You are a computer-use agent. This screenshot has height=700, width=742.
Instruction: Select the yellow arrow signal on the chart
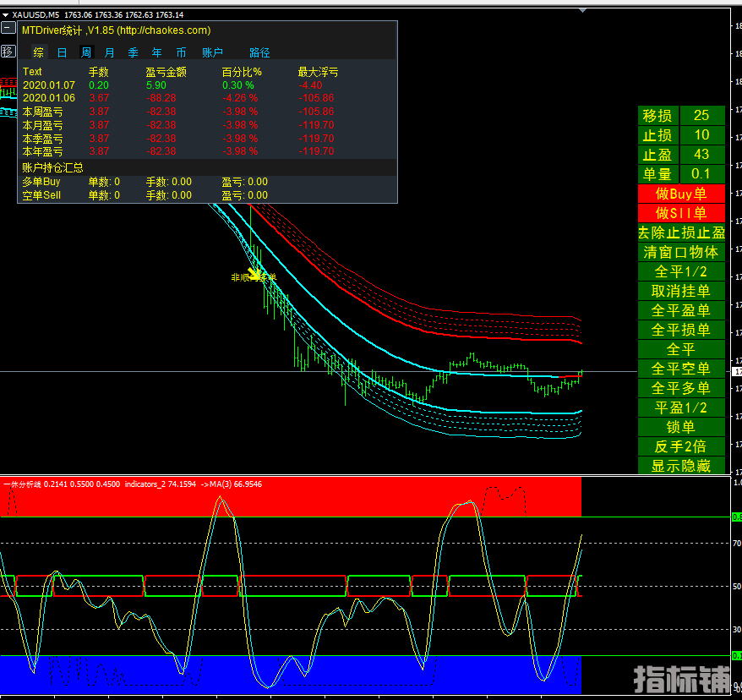point(255,275)
